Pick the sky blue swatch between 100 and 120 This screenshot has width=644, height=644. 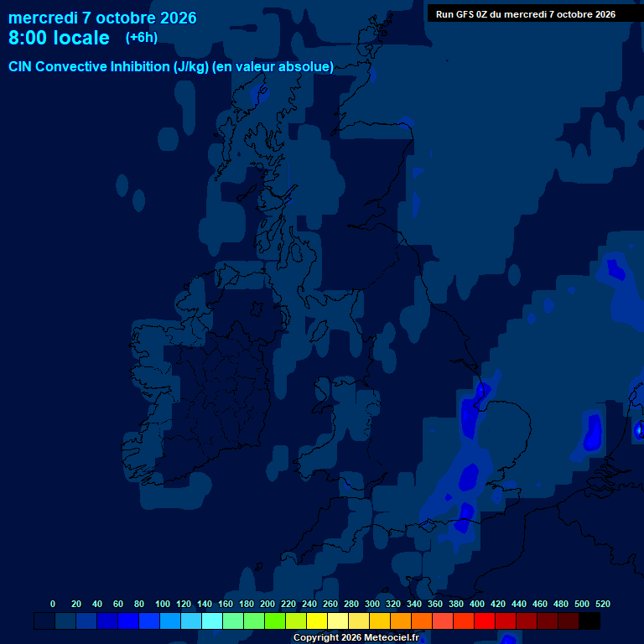[170, 621]
